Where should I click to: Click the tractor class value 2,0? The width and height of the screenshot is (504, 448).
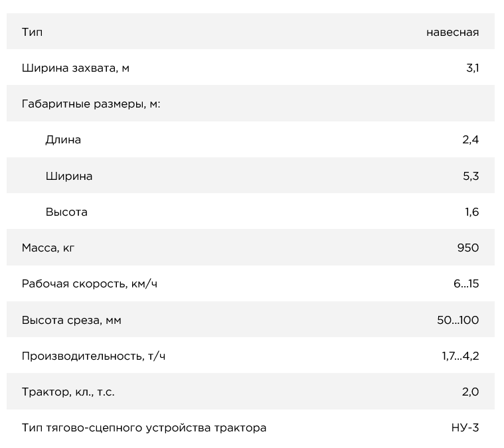coord(470,392)
